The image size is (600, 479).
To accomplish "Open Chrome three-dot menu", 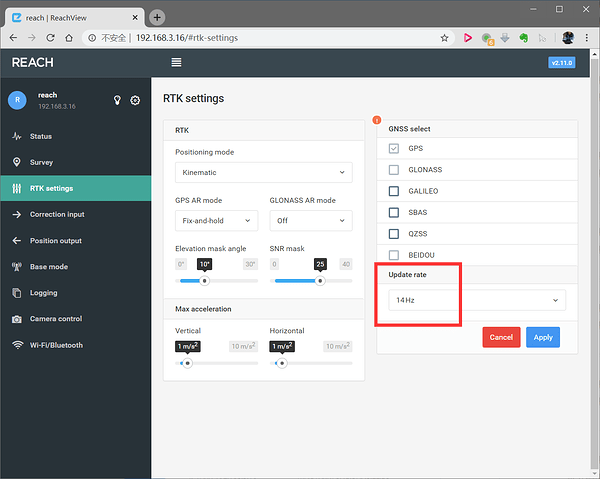I will 586,37.
